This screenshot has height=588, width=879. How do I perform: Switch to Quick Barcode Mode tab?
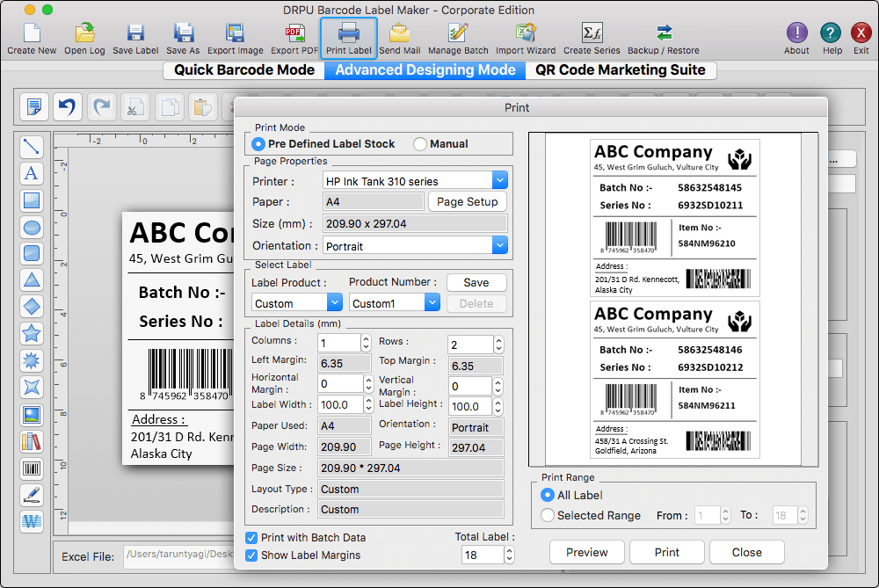pyautogui.click(x=243, y=70)
